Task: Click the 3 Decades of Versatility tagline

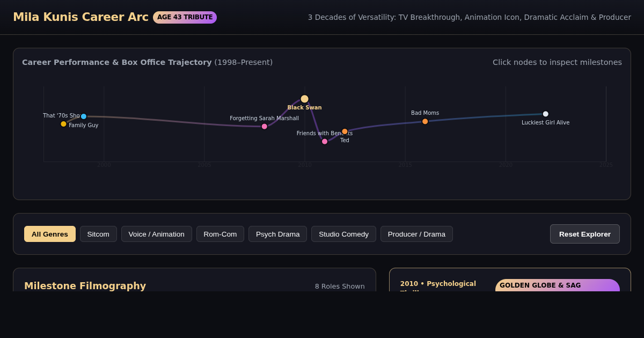Action: (470, 17)
